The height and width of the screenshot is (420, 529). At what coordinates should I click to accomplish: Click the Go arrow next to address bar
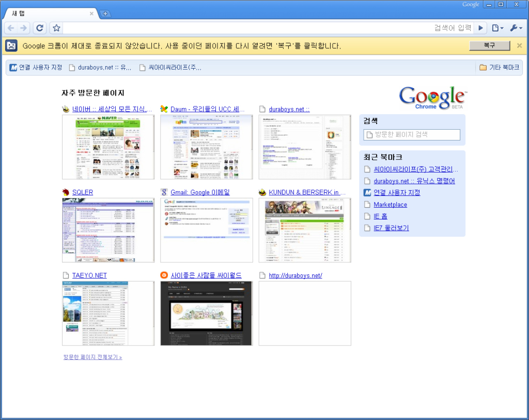point(480,28)
